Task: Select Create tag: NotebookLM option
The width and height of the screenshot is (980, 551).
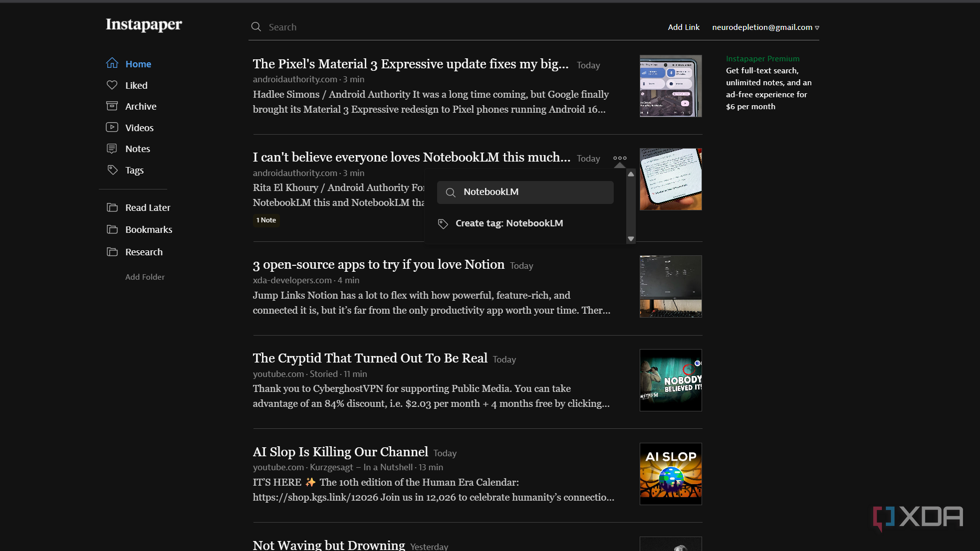Action: 509,223
